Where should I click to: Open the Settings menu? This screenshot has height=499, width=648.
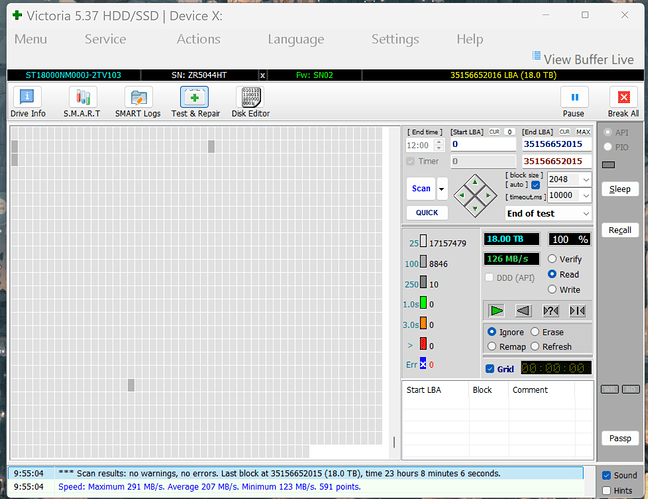[x=395, y=39]
